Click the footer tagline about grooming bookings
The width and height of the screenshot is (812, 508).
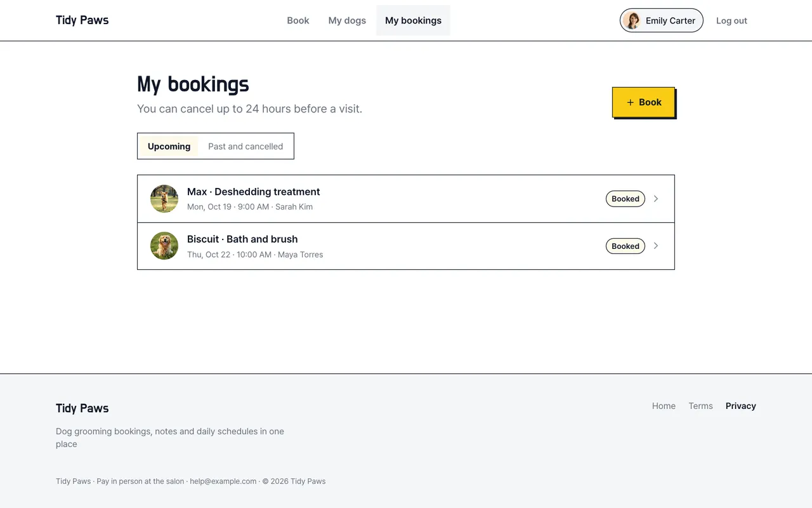pos(170,438)
